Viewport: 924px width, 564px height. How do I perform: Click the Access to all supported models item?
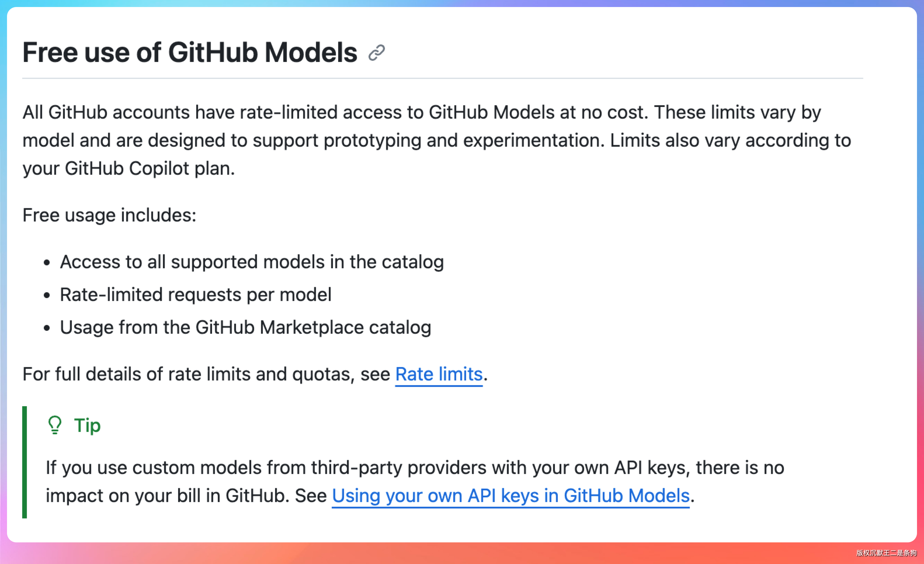pyautogui.click(x=252, y=262)
